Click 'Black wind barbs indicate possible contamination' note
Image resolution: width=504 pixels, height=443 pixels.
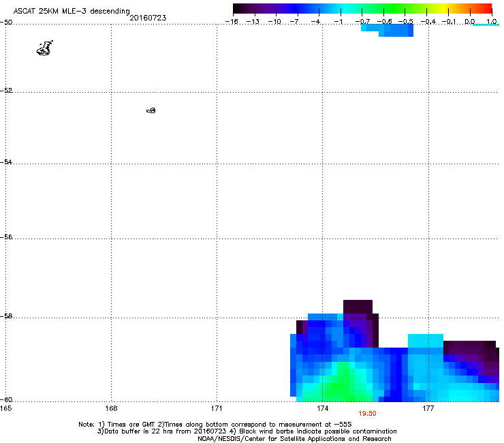point(317,431)
